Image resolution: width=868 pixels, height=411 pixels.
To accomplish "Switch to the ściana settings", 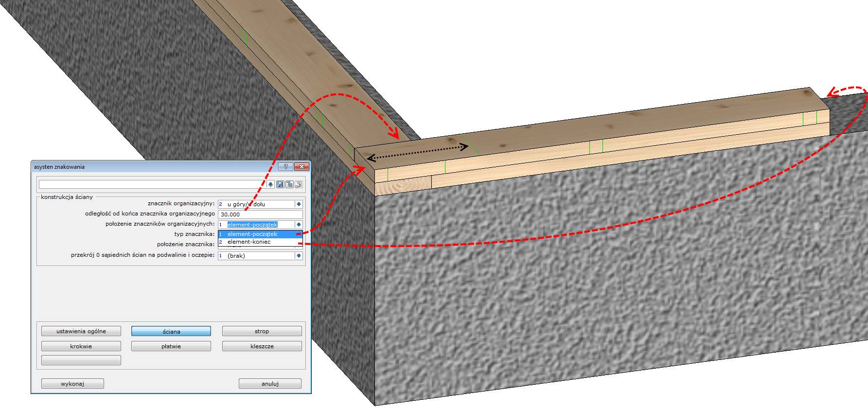I will pyautogui.click(x=171, y=331).
